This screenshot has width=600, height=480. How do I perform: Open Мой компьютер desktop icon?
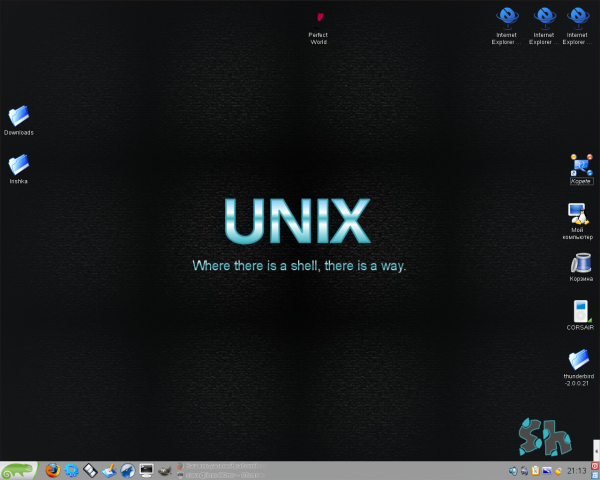pyautogui.click(x=579, y=214)
